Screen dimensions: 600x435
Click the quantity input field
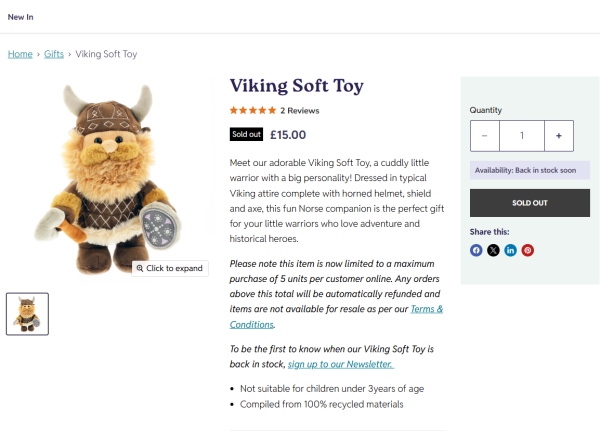pos(522,136)
